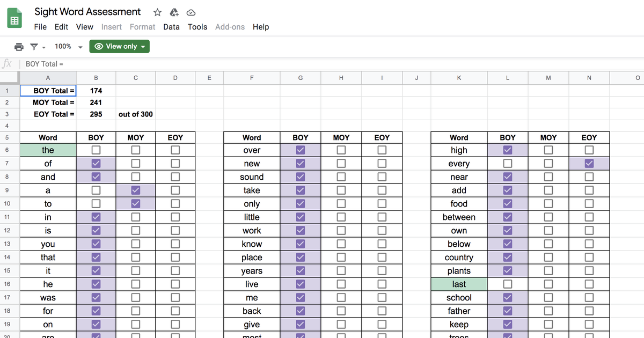Select column L header
This screenshot has height=338, width=644.
point(507,78)
